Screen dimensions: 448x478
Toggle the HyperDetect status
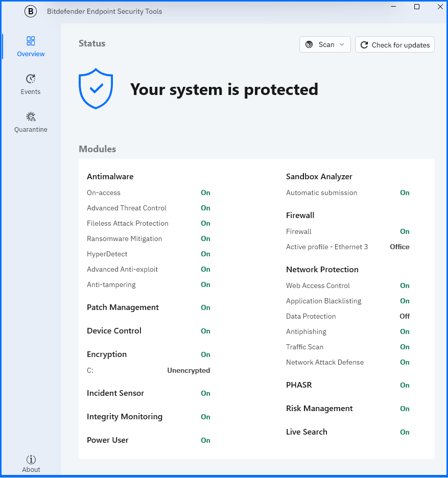tap(205, 254)
